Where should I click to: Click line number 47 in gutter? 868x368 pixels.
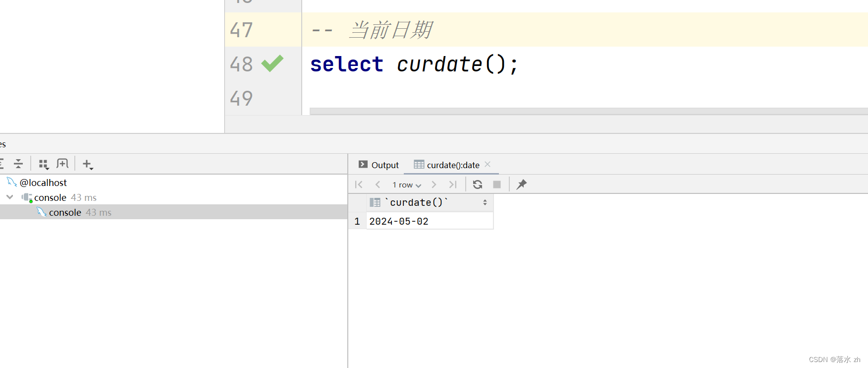tap(241, 30)
